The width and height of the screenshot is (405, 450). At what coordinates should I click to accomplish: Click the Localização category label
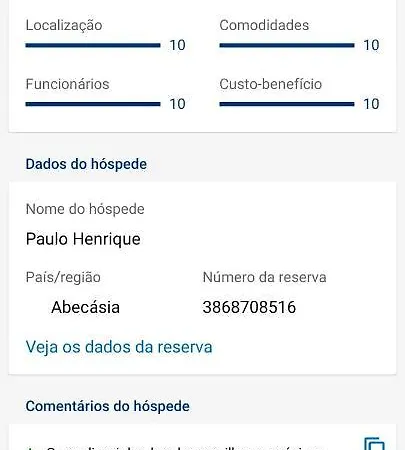click(x=64, y=26)
